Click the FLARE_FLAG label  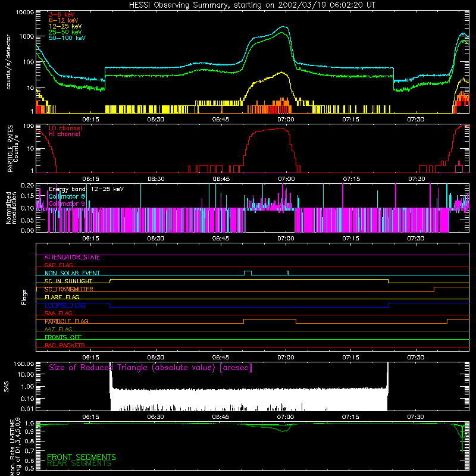point(62,297)
